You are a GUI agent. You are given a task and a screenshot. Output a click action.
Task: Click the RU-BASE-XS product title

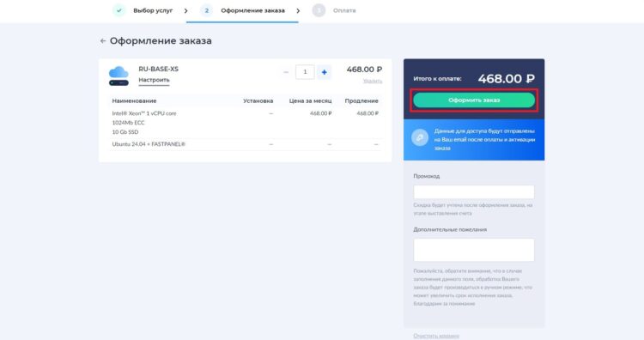tap(159, 69)
